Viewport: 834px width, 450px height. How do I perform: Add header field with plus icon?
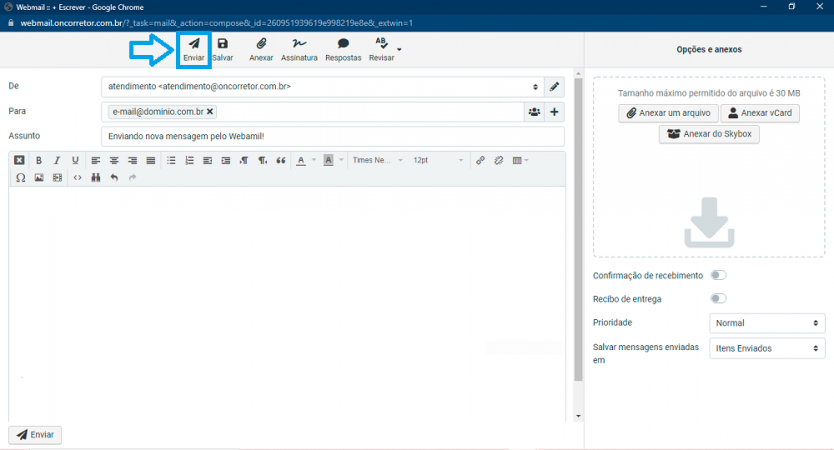(554, 112)
